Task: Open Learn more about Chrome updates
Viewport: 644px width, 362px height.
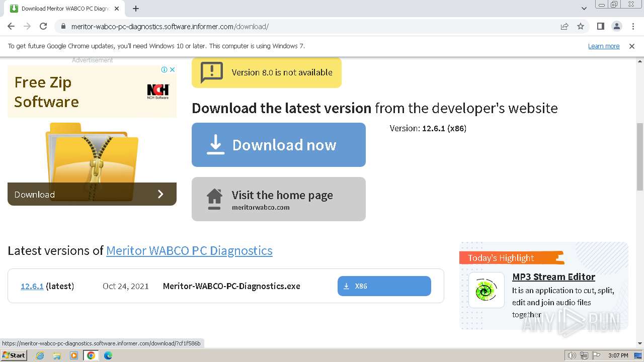Action: [604, 46]
